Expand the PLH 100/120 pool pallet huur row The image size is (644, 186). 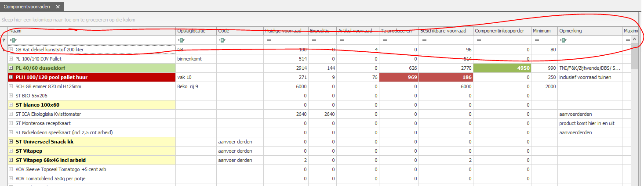pos(11,77)
